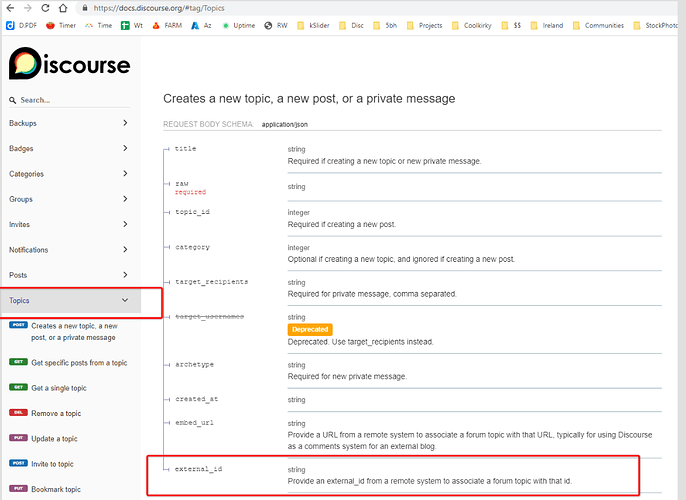Image resolution: width=686 pixels, height=500 pixels.
Task: Reload the page with refresh icon
Action: [x=45, y=8]
